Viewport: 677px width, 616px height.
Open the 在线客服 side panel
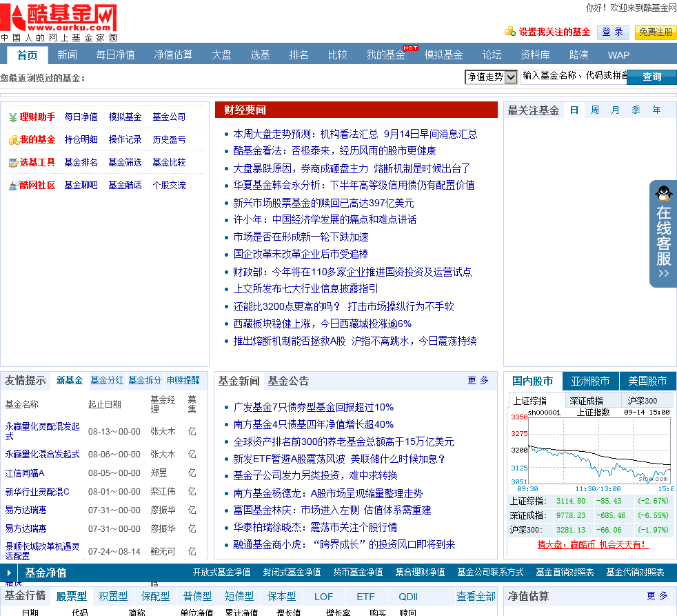click(x=664, y=234)
